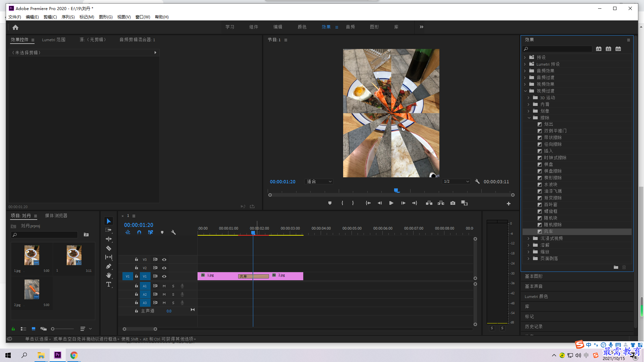This screenshot has height=362, width=644.
Task: Open the 序列(S) menu
Action: [x=68, y=17]
